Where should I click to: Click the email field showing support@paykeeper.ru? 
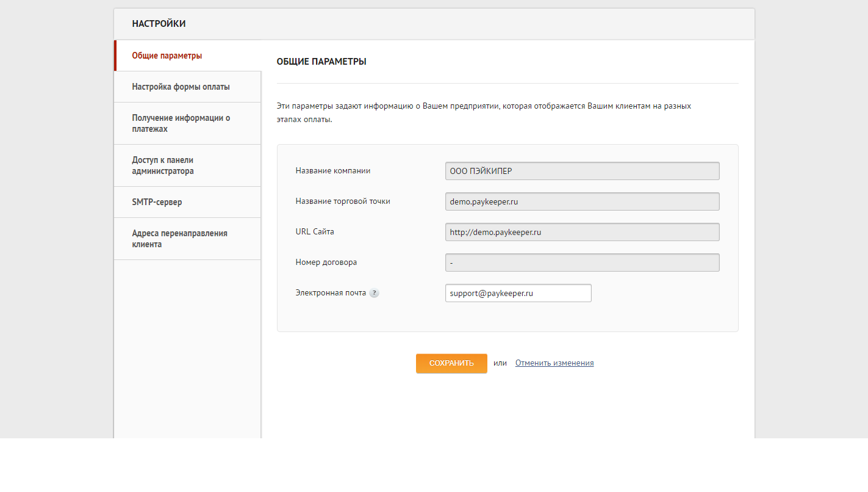coord(518,292)
